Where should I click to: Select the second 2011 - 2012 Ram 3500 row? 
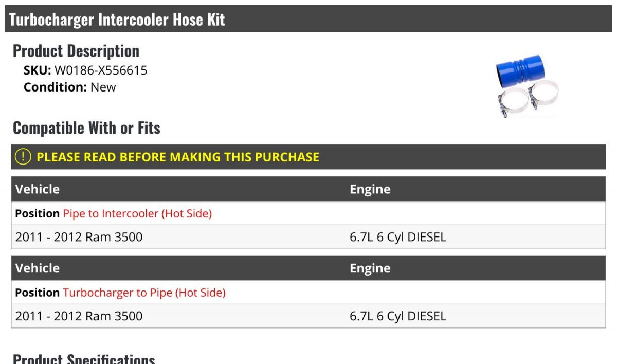[308, 316]
